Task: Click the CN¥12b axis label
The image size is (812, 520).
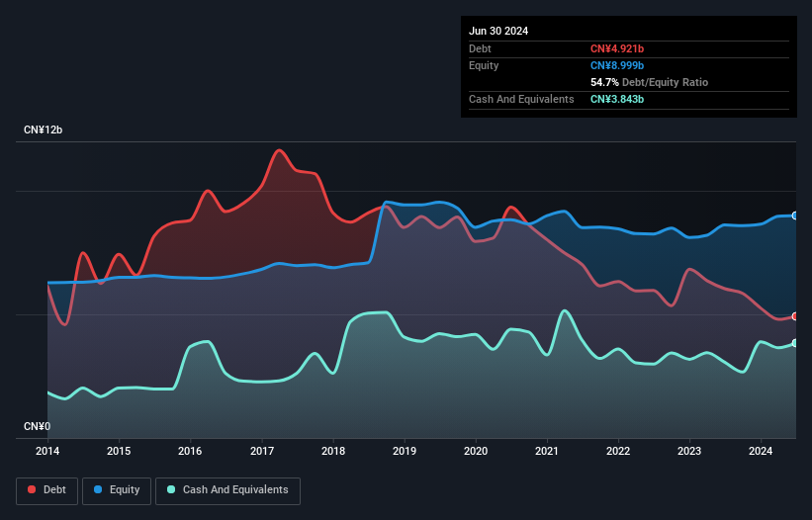Action: tap(43, 130)
